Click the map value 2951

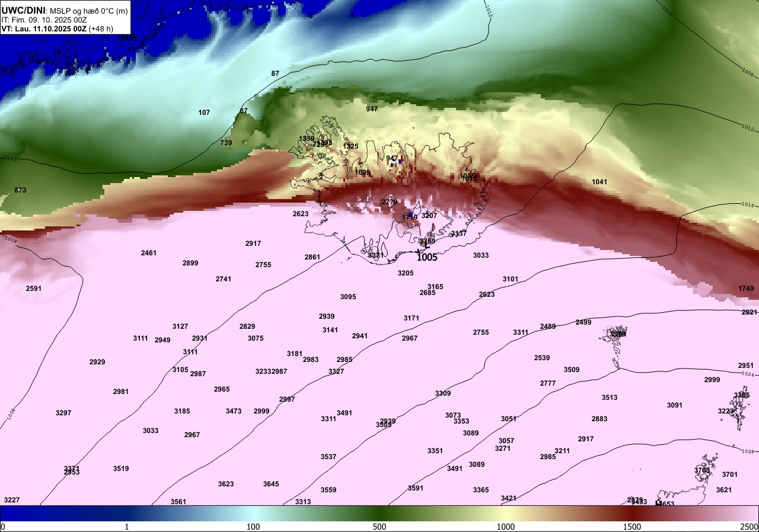(746, 366)
